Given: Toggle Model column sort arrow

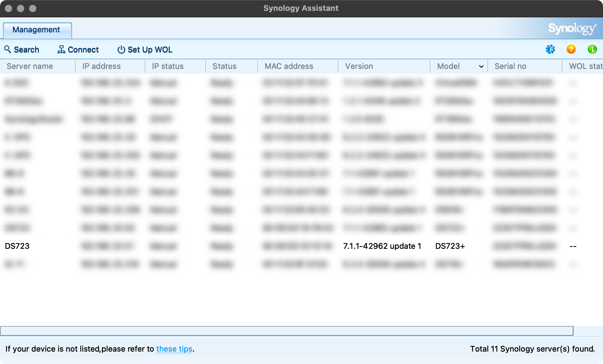Looking at the screenshot, I should 481,67.
